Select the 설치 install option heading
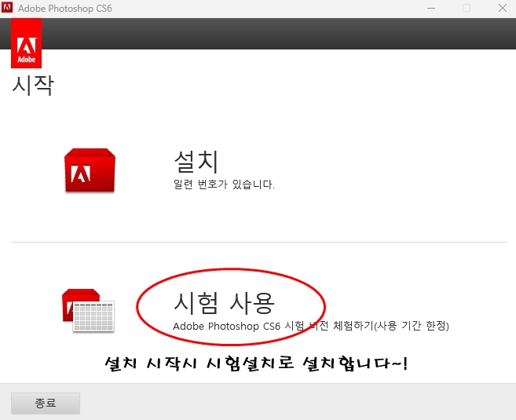Viewport: 516px width, 420px height. 196,162
